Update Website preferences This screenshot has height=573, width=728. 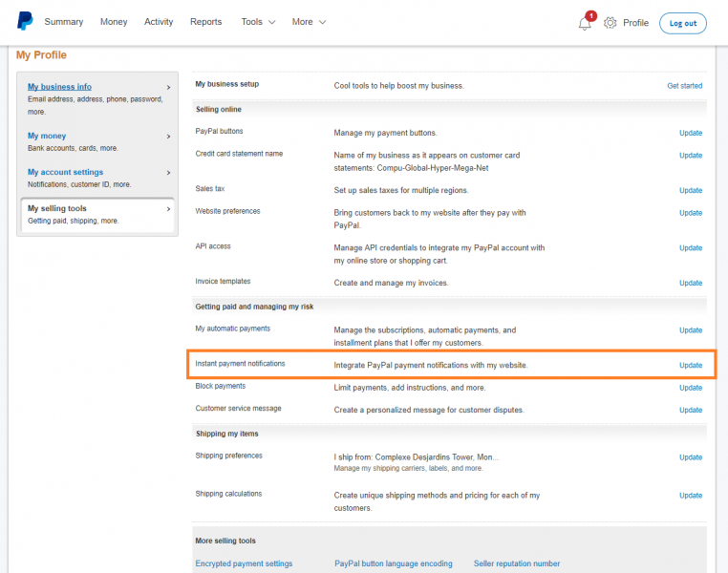[x=691, y=213]
